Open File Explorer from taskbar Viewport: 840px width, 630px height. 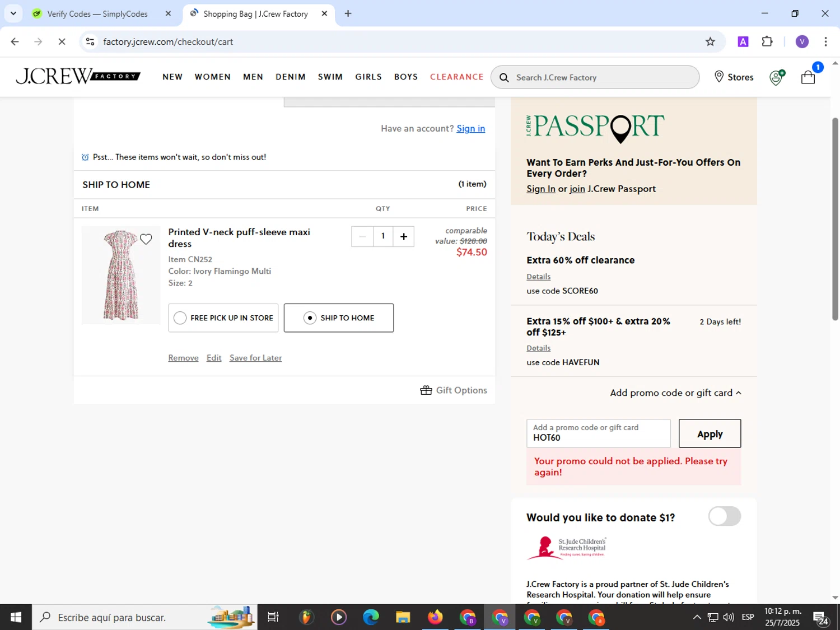tap(403, 617)
